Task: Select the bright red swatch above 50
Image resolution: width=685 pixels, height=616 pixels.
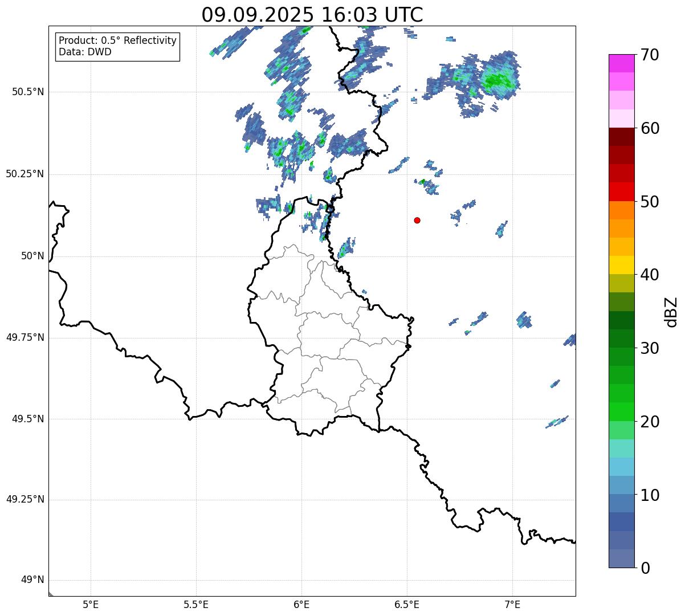Action: point(621,191)
